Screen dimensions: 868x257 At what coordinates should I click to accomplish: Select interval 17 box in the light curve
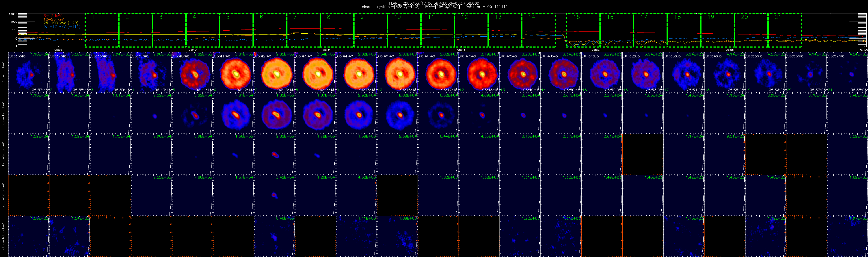(x=650, y=30)
